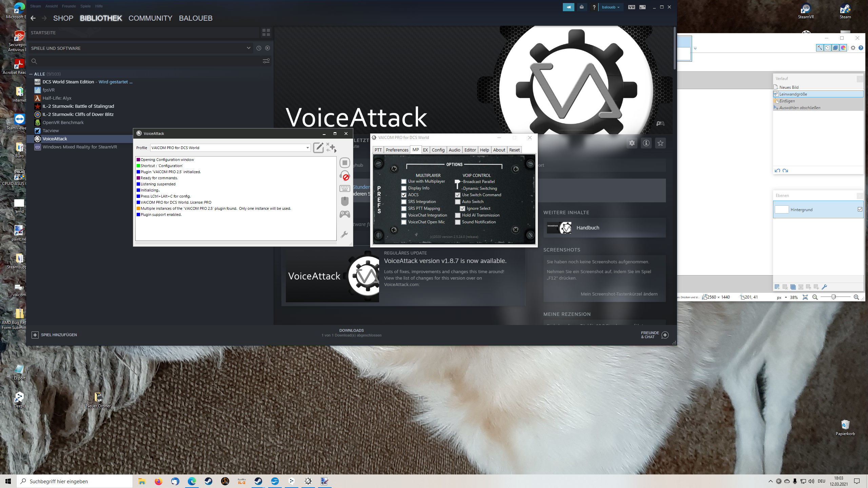The width and height of the screenshot is (868, 488).
Task: Click Steam library page vertical scrollbar
Action: click(x=675, y=48)
